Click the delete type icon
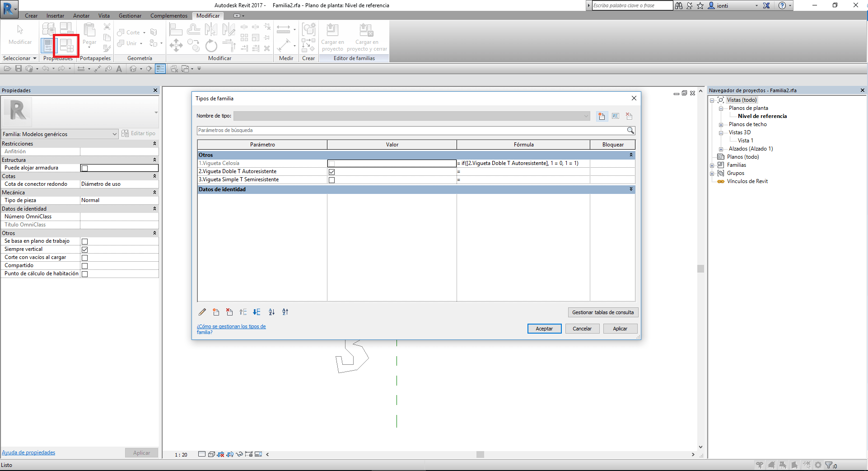Viewport: 868px width, 471px height. pos(629,116)
